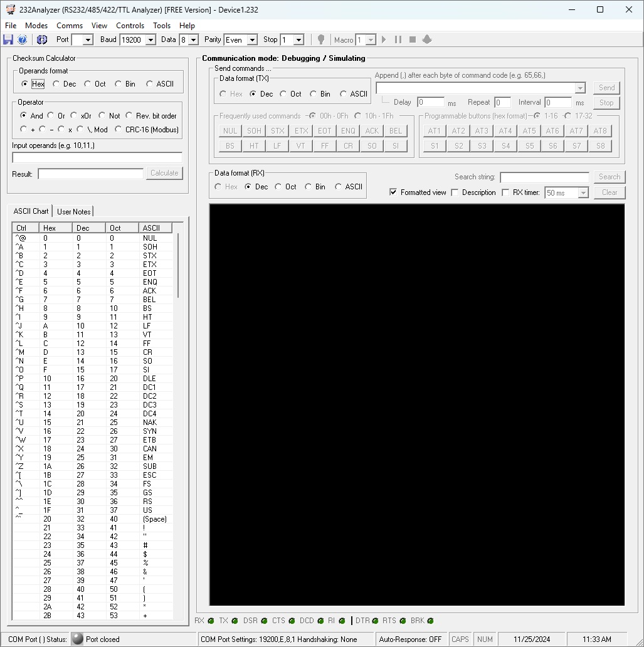Open the Baud rate dropdown
Screen dimensions: 644x647
tap(150, 39)
